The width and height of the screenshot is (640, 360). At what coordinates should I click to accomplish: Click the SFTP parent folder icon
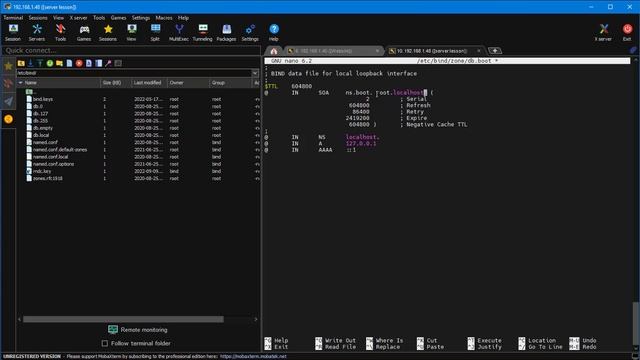[x=21, y=63]
